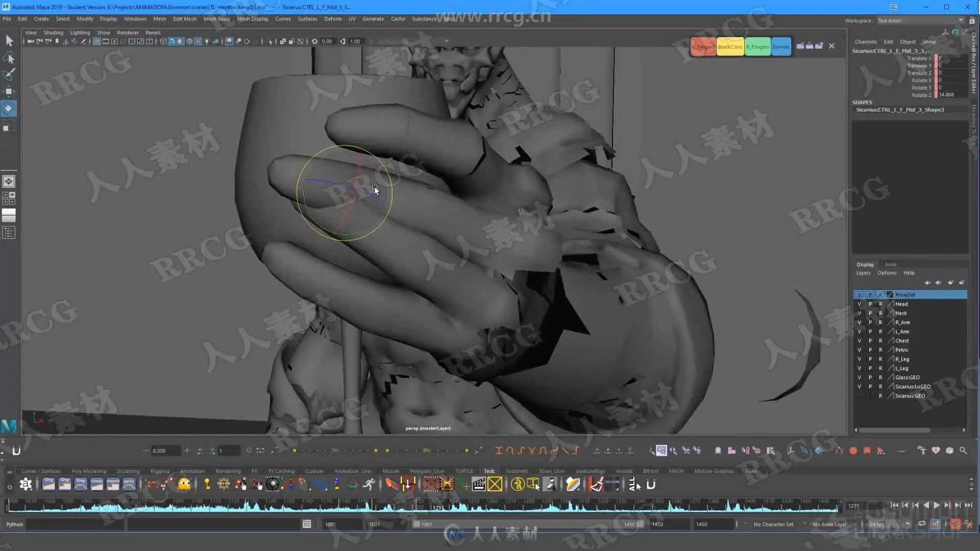Click the clapperboard shelf icon
980x551 pixels.
(478, 484)
